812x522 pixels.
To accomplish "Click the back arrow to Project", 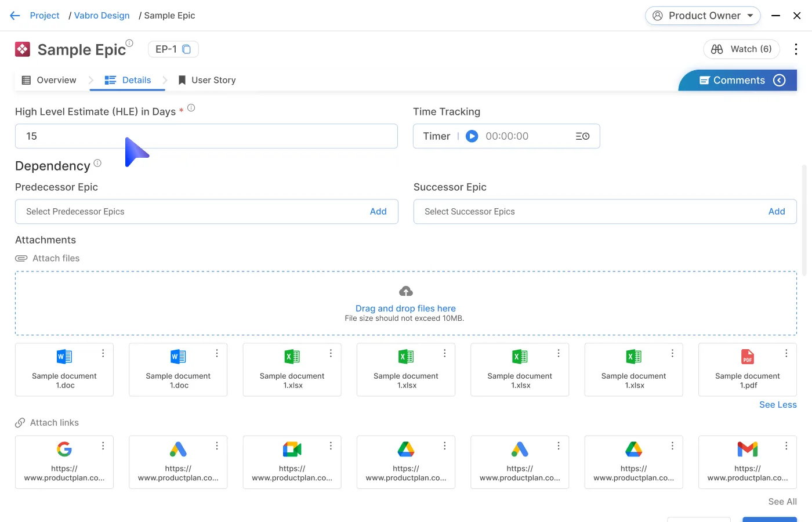I will point(15,16).
